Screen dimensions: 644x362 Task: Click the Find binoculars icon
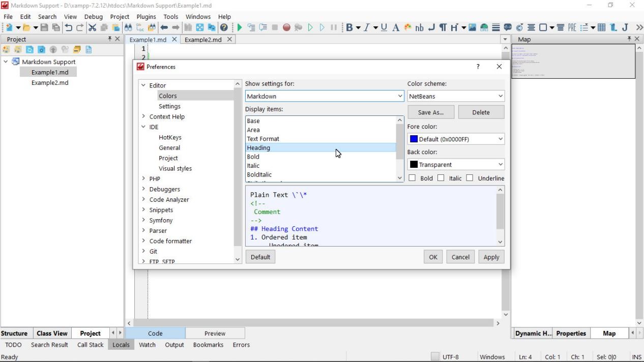coord(128,27)
